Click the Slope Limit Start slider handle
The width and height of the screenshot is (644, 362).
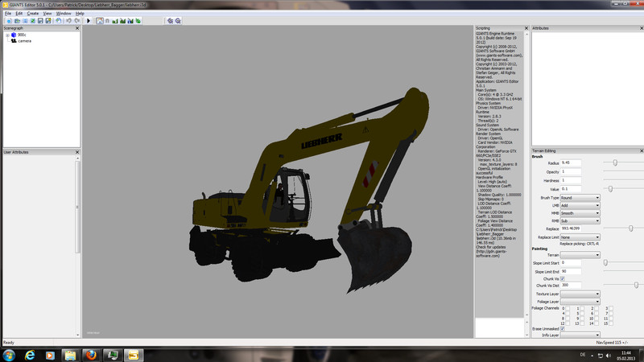(x=605, y=263)
